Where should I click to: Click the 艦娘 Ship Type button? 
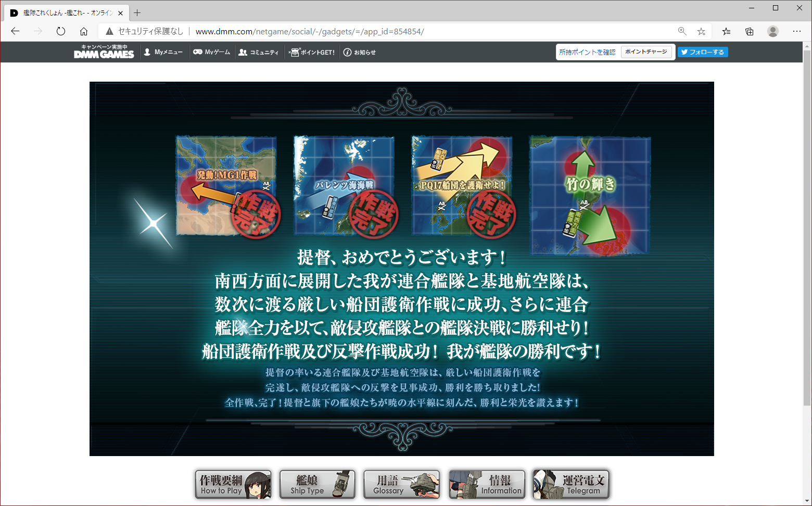click(x=317, y=484)
